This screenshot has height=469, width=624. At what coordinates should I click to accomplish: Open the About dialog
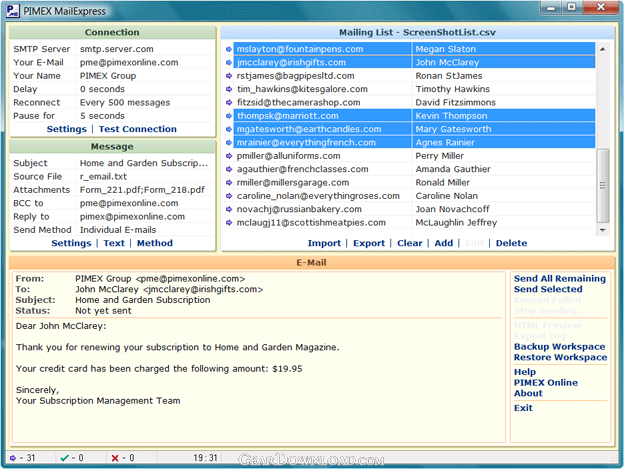click(528, 393)
